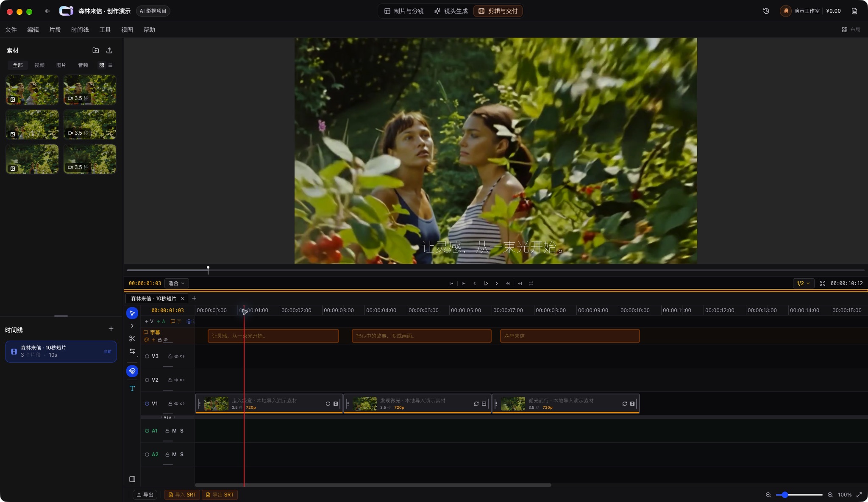
Task: Toggle loop playback icon
Action: 531,283
